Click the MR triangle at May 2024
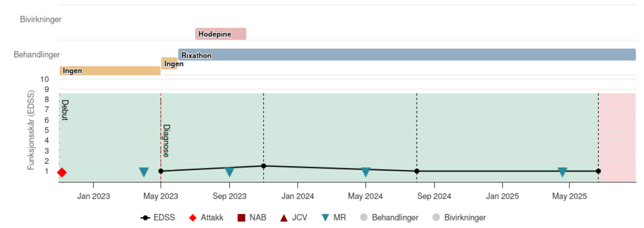644x228 pixels. pyautogui.click(x=366, y=172)
